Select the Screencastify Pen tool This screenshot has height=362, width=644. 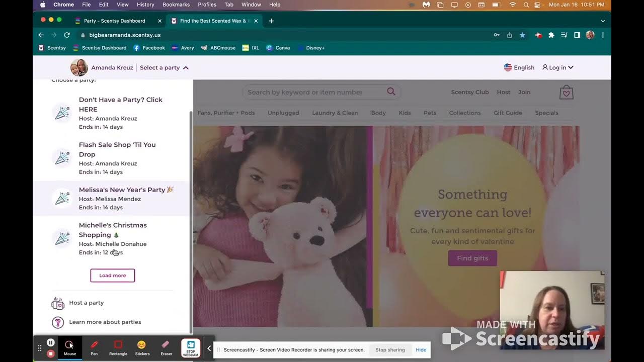coord(94,348)
